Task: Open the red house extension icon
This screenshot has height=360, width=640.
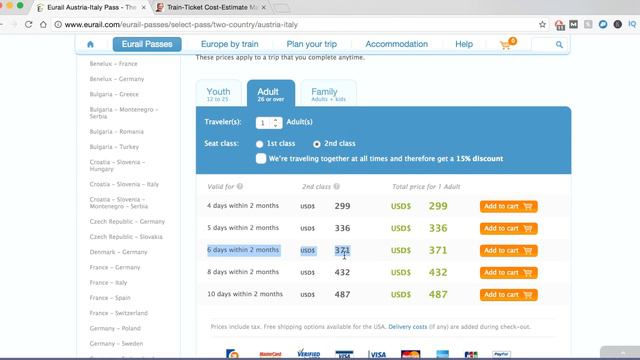Action: [x=560, y=25]
